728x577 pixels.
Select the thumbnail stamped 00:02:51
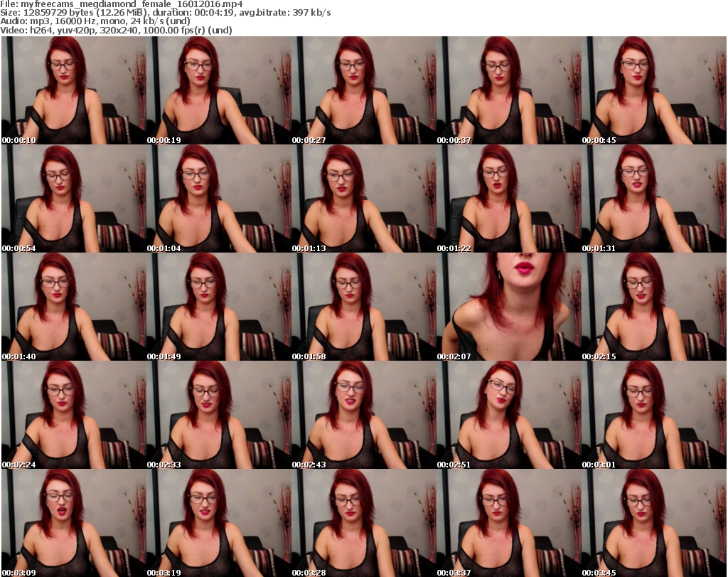coord(509,415)
